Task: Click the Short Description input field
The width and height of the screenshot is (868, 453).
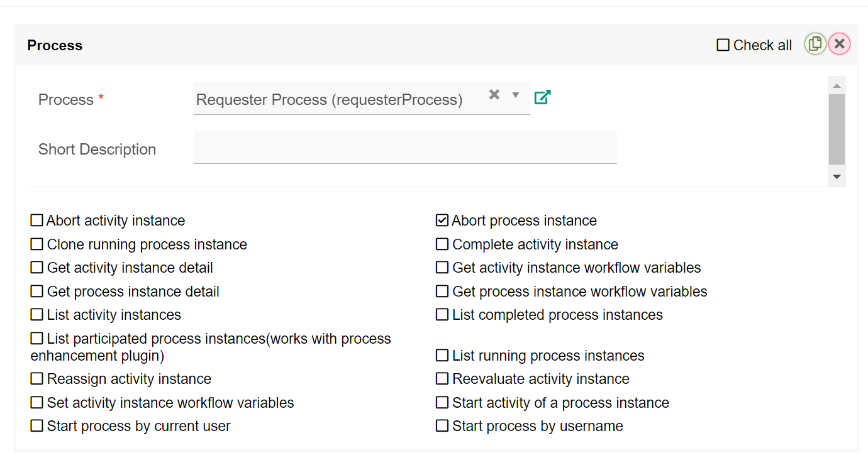Action: (x=405, y=148)
